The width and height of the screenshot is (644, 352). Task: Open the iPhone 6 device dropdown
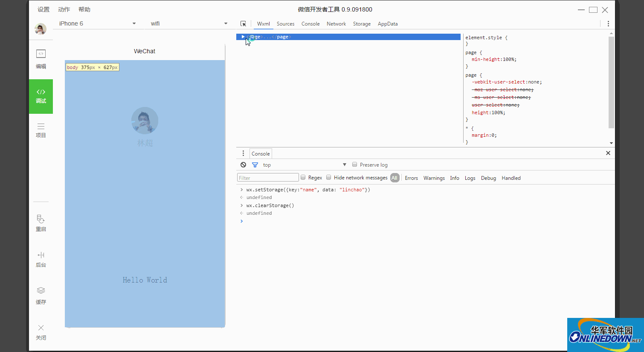click(97, 23)
